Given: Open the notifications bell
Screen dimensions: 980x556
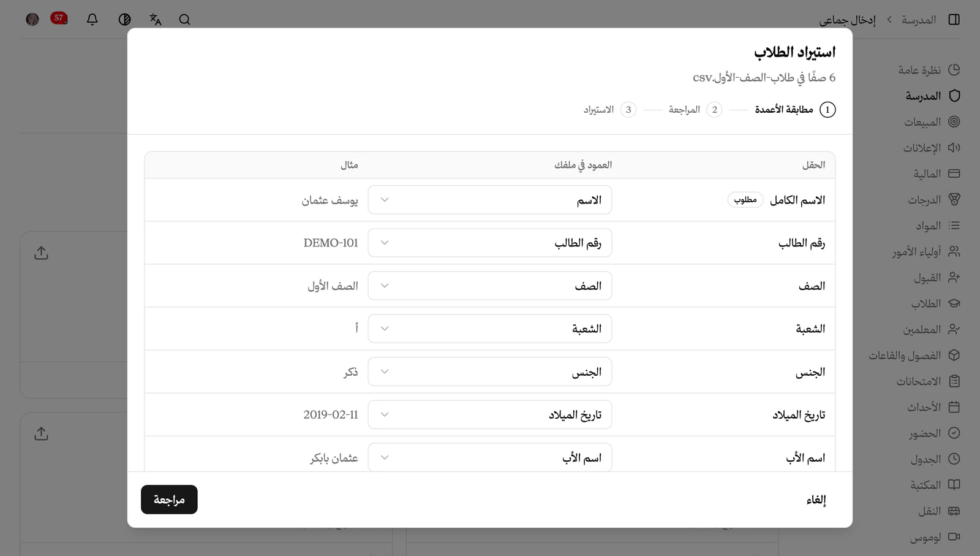Looking at the screenshot, I should 92,20.
